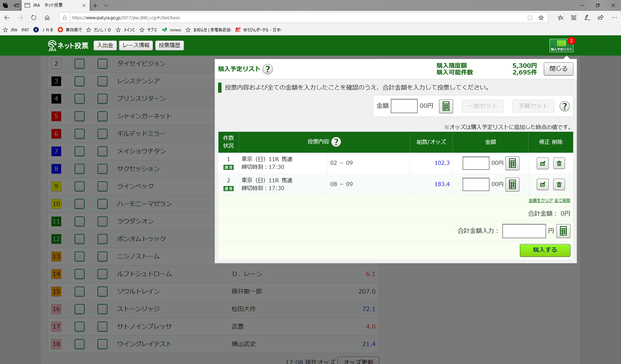Delete the 08 – 09 bet entry
The width and height of the screenshot is (621, 364).
[559, 185]
